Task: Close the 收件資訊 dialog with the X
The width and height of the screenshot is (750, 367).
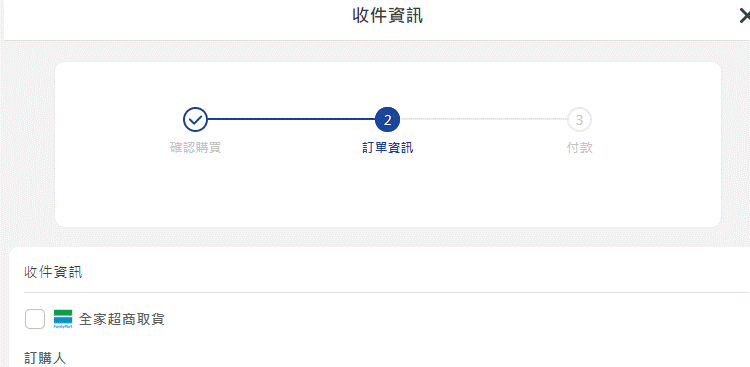Action: pyautogui.click(x=744, y=16)
